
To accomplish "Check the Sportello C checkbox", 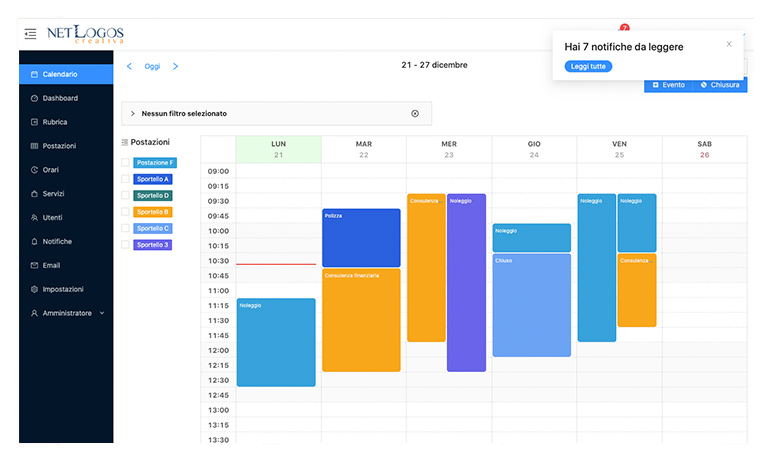I will (x=126, y=228).
